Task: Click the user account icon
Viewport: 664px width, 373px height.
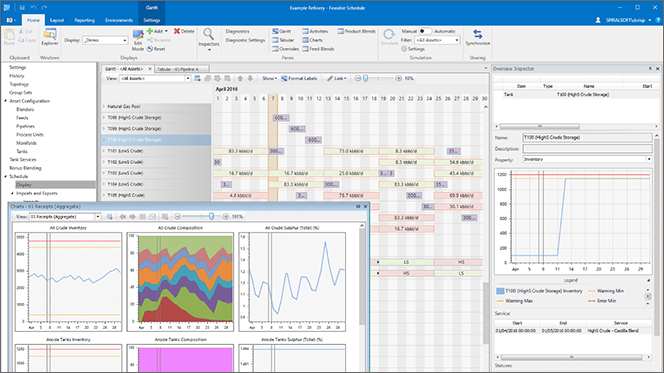Action: (x=598, y=20)
